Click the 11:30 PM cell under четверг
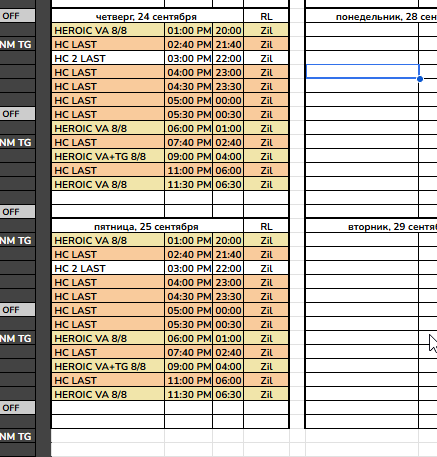This screenshot has width=437, height=457. tap(189, 184)
